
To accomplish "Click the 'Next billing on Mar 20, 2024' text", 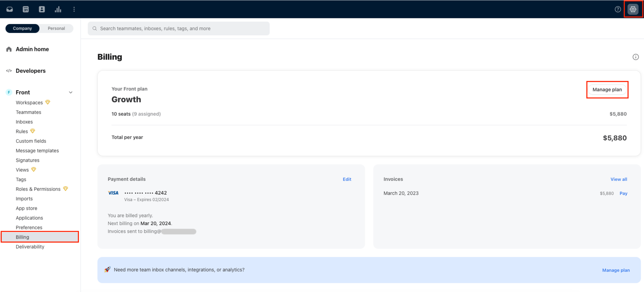I will pos(140,223).
